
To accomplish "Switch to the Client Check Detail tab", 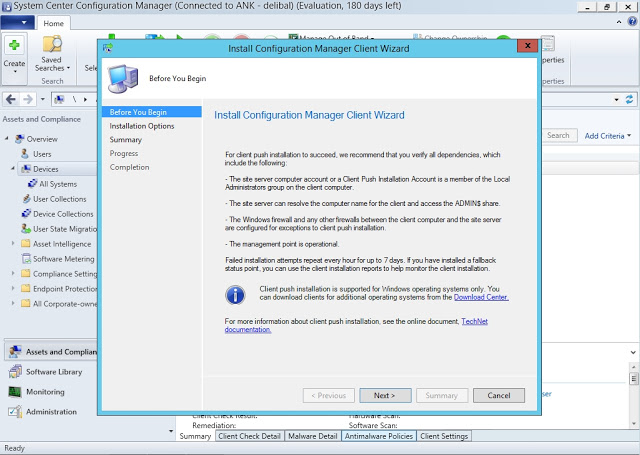I will click(249, 437).
